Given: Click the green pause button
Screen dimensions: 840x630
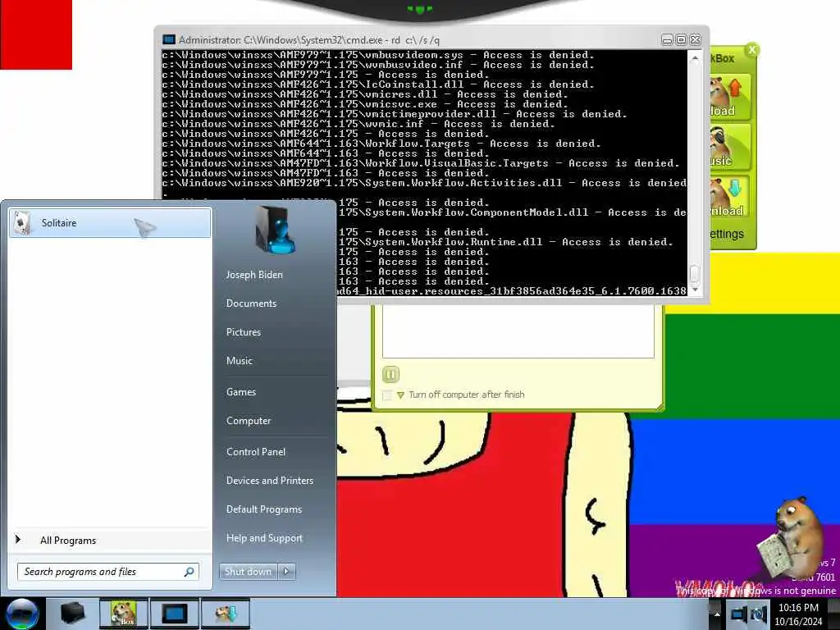Looking at the screenshot, I should [390, 374].
